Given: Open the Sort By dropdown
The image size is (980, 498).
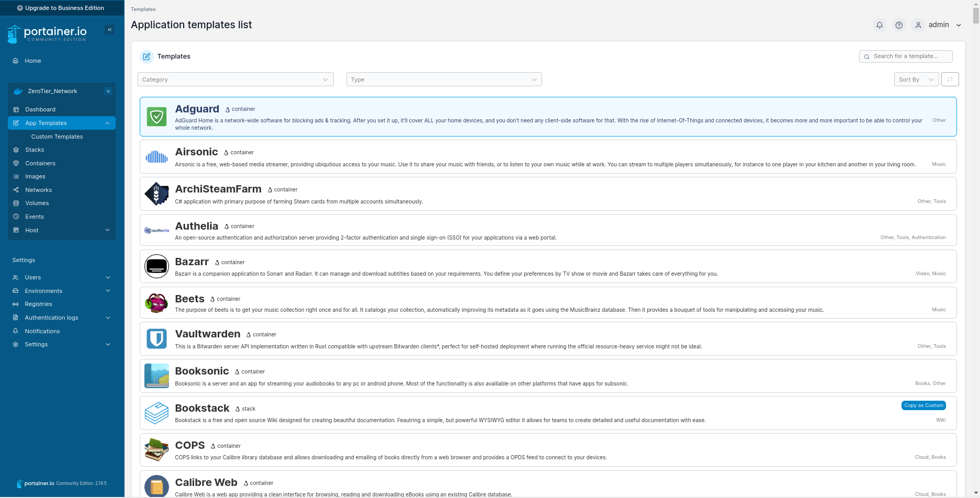Looking at the screenshot, I should coord(916,80).
